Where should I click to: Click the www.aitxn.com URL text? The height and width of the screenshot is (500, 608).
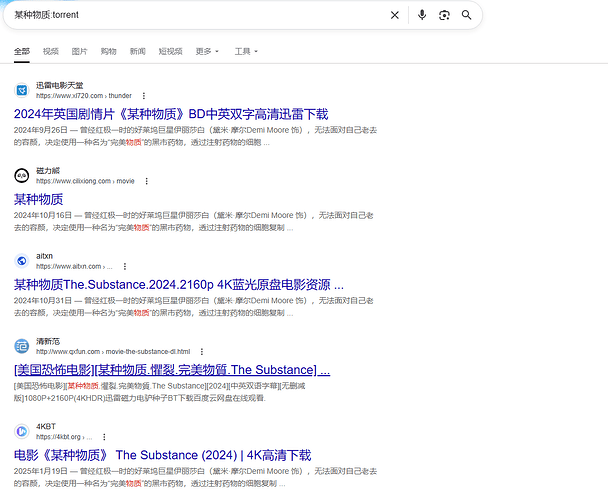click(74, 266)
